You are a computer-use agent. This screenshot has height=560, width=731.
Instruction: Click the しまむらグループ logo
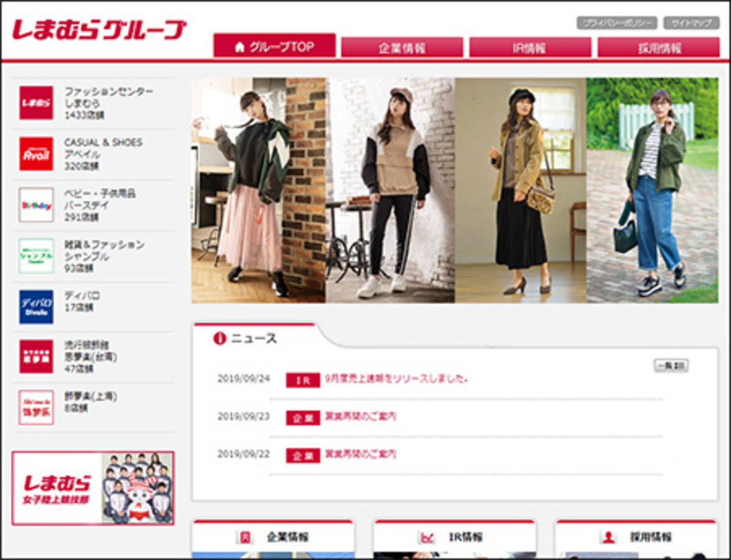[x=99, y=30]
